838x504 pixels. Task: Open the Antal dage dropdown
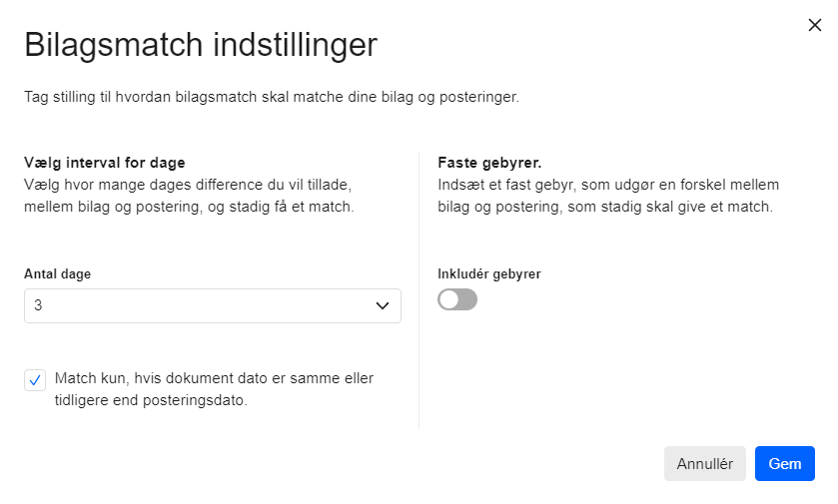coord(213,306)
